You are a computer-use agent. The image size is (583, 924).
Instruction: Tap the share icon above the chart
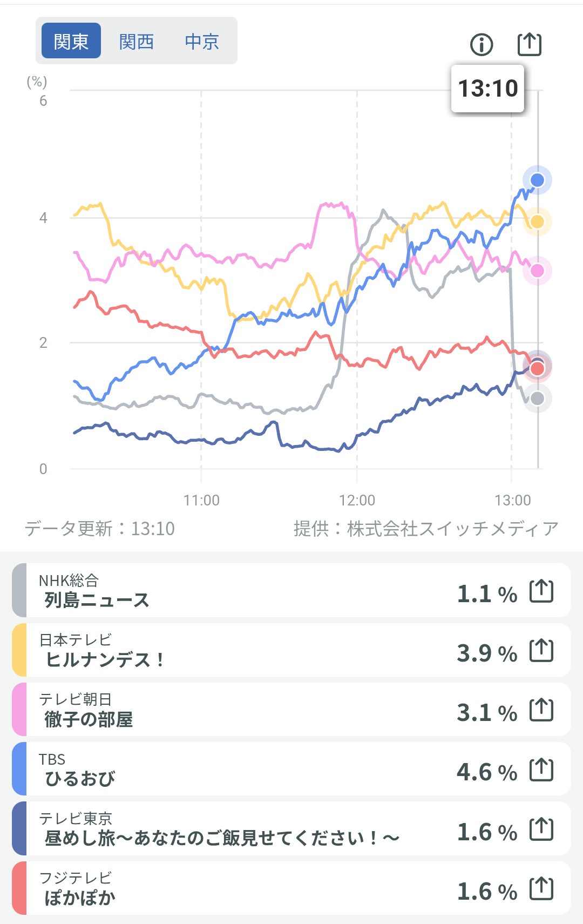[x=529, y=44]
